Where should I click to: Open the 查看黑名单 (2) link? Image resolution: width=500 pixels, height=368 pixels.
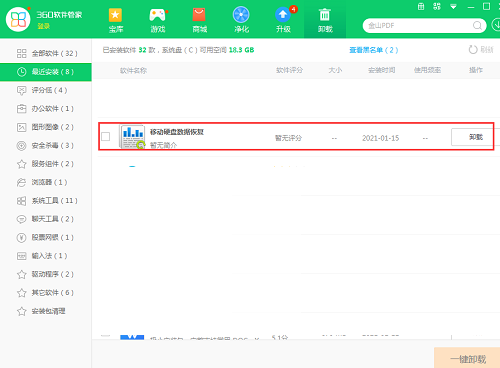click(373, 50)
